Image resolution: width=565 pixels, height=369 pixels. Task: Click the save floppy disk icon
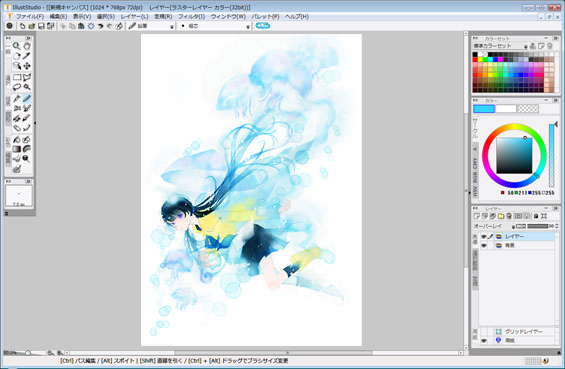(41, 26)
